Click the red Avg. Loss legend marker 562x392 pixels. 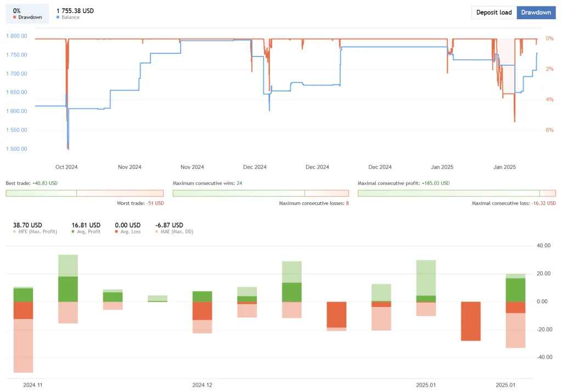(x=116, y=231)
